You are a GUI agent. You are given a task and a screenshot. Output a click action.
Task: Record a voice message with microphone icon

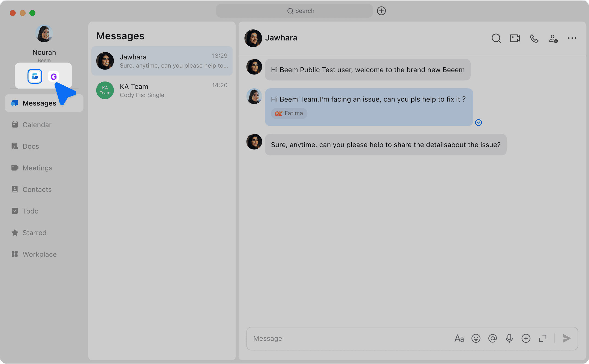tap(509, 338)
